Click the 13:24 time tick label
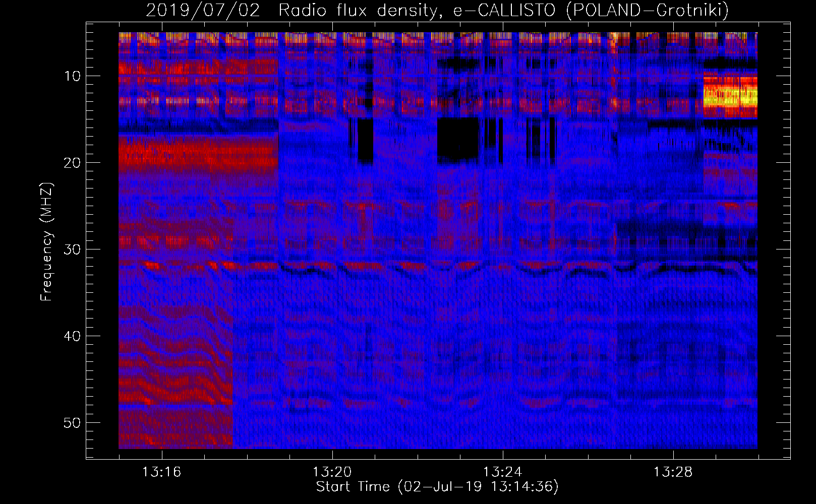 502,472
